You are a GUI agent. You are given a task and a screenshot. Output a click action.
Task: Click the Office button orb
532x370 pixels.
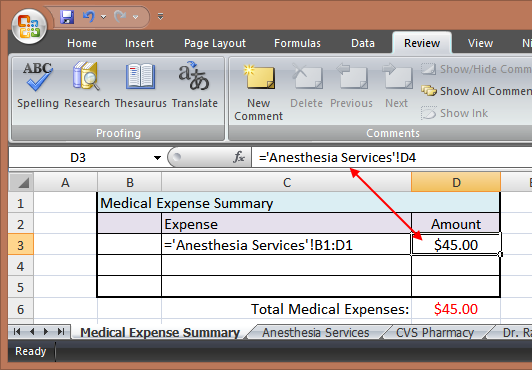[x=29, y=26]
